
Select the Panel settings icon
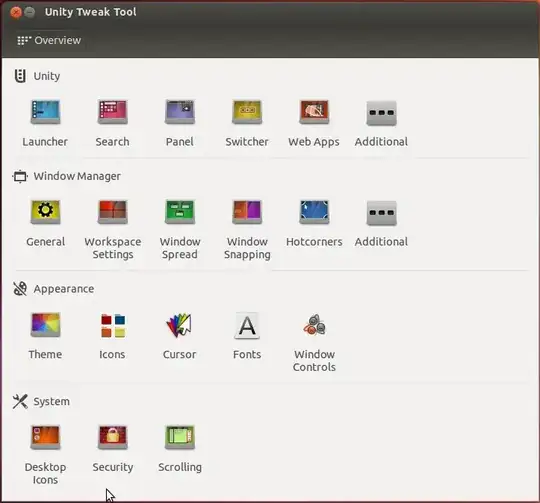point(180,122)
